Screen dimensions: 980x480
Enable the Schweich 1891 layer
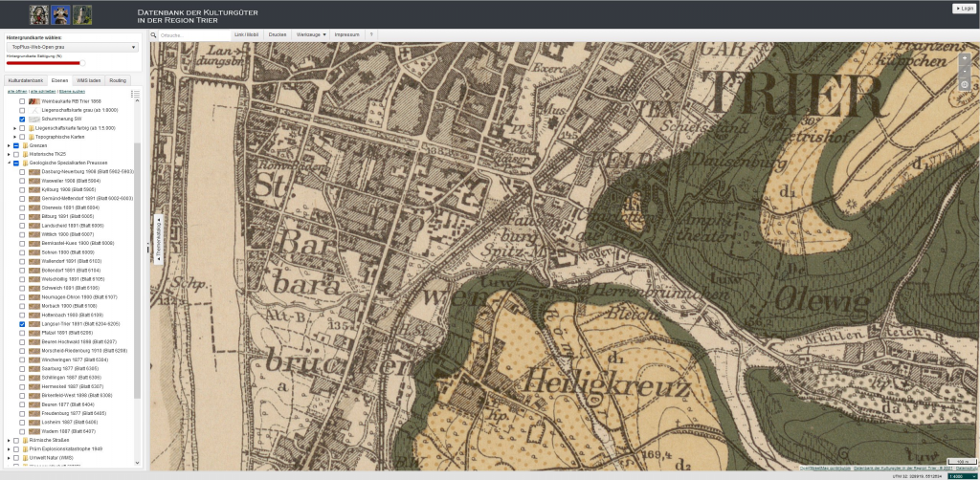pos(23,288)
